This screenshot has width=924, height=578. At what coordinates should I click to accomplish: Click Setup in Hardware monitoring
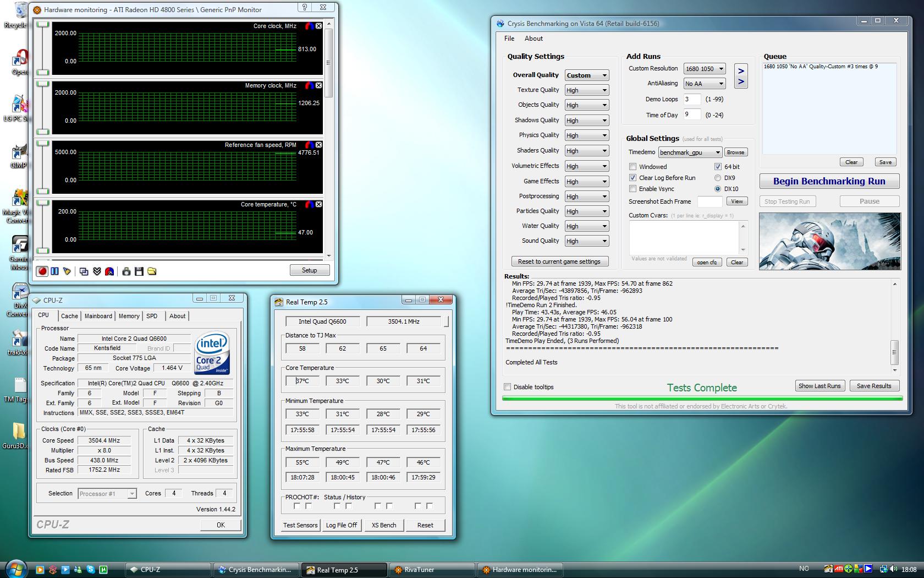[x=310, y=270]
